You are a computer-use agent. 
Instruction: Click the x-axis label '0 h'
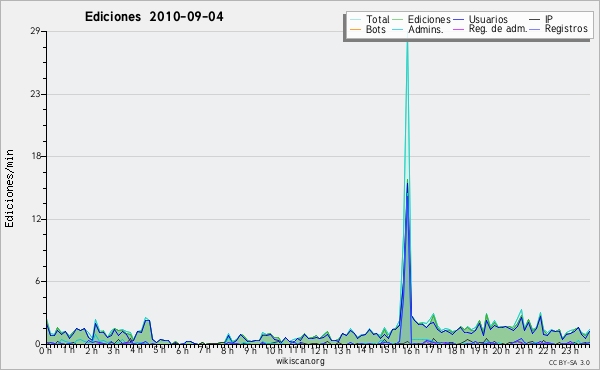tap(45, 351)
